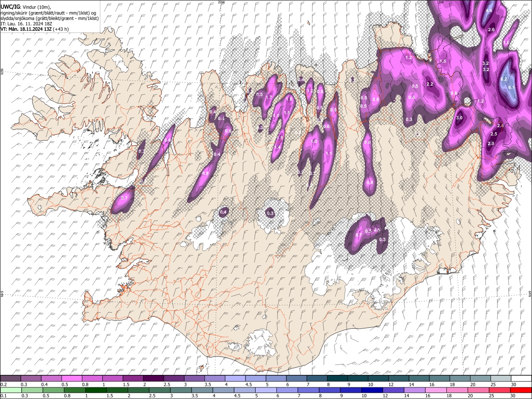Click the "3.5" label on the upper legend scale

[207, 384]
